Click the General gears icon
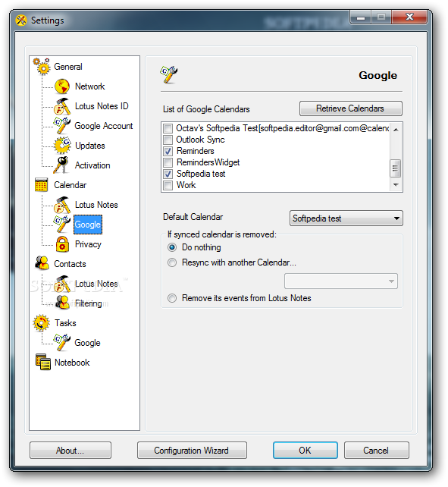The image size is (448, 487). pos(42,67)
